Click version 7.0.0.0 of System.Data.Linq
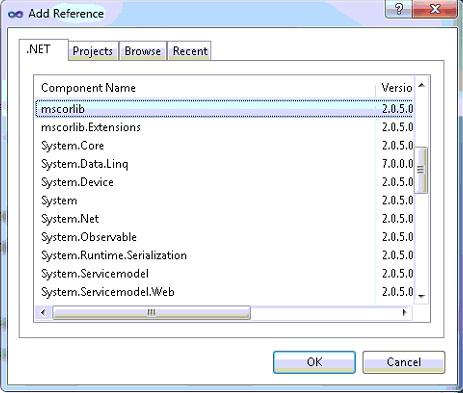The image size is (463, 393). 397,164
